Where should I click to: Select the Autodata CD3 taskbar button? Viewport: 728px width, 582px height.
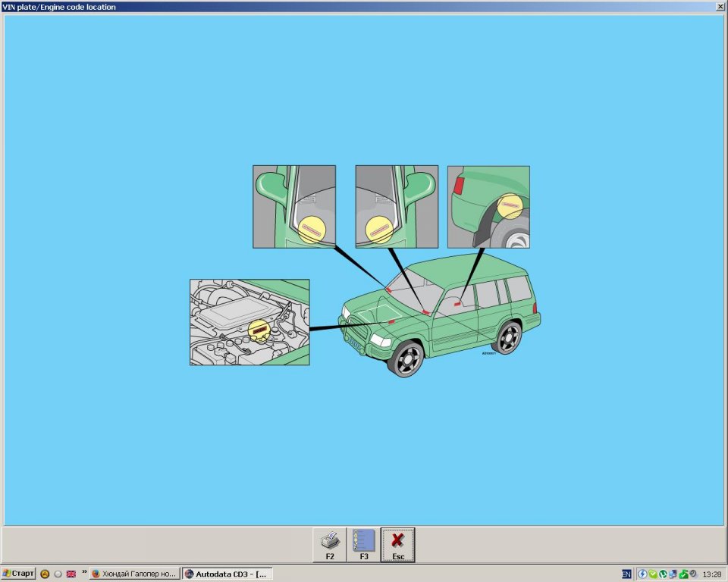227,574
